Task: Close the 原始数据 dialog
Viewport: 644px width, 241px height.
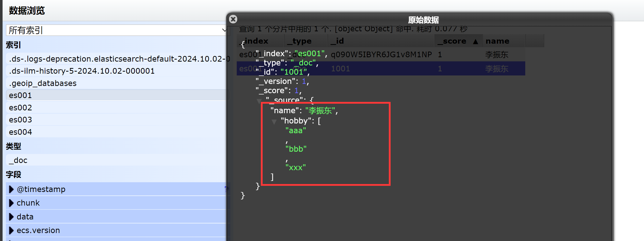Action: point(233,19)
